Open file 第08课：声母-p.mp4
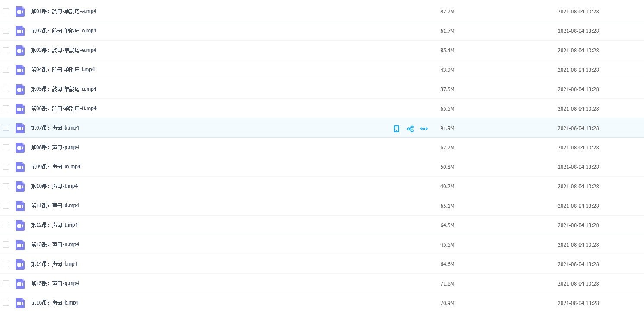This screenshot has width=644, height=311. (55, 147)
